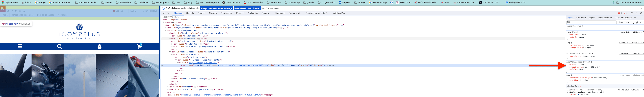Open the Aplicaciones apps bookmark

[10, 3]
